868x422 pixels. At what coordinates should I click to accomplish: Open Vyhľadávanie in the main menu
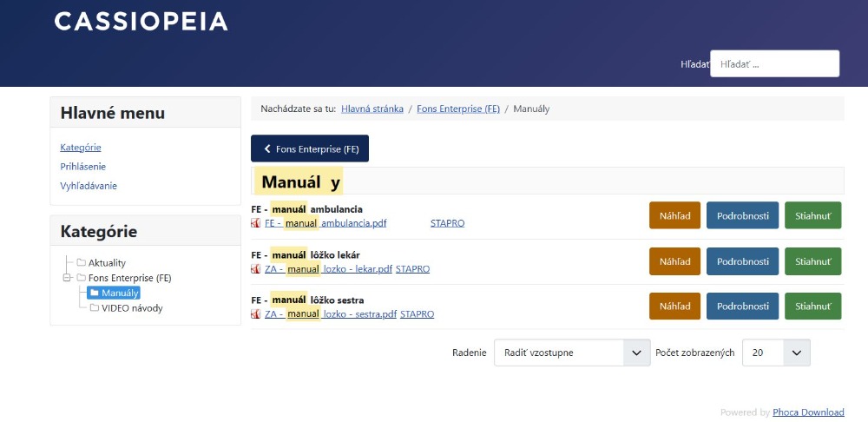[x=89, y=186]
